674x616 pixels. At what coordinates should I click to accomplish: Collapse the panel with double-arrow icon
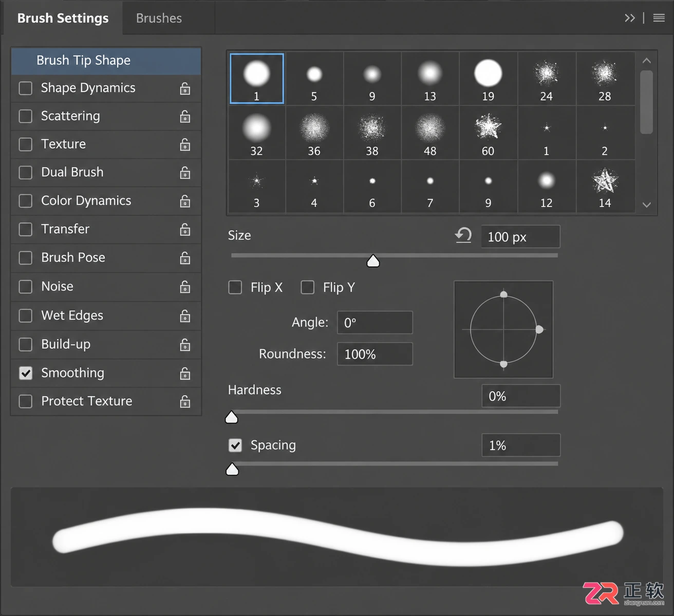pos(630,18)
